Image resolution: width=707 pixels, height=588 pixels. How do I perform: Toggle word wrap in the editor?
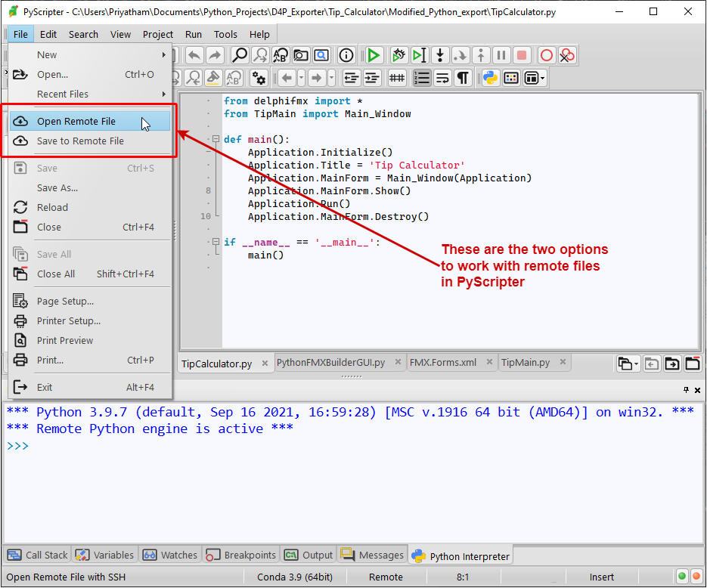[441, 77]
